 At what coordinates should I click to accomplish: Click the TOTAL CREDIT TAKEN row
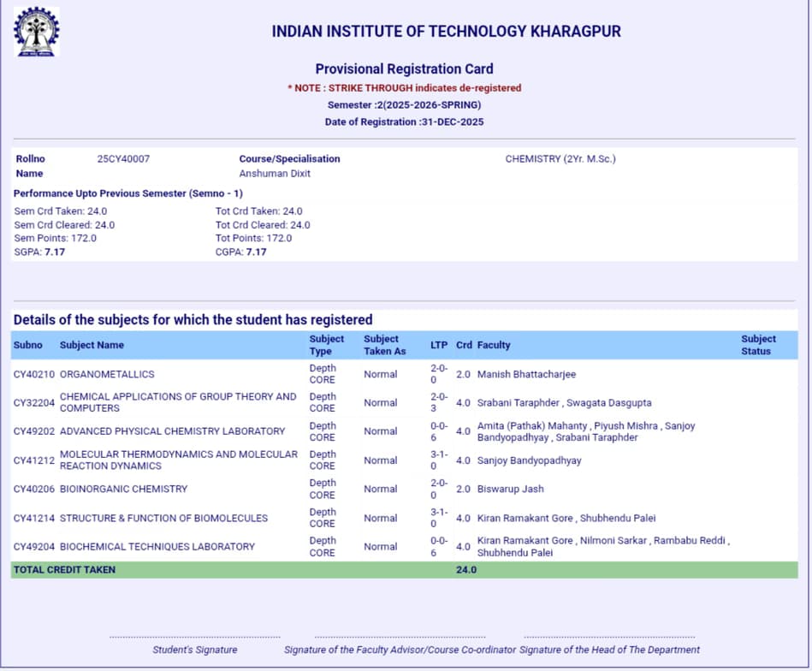[65, 569]
